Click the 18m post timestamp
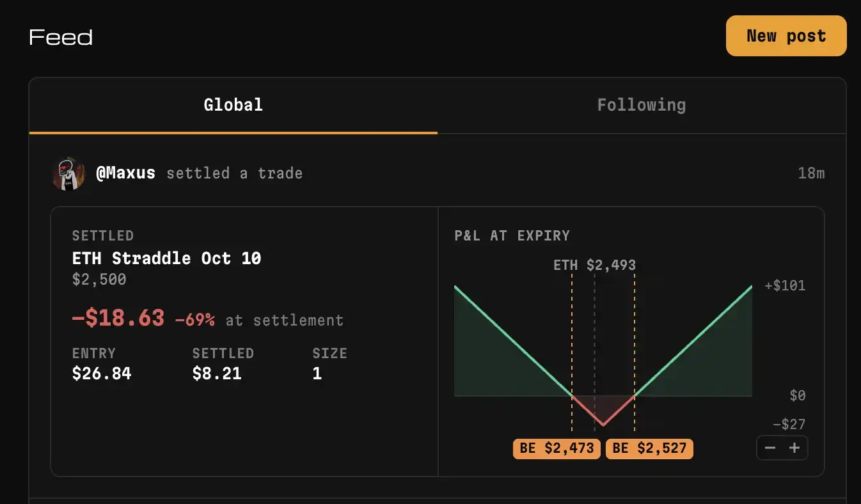This screenshot has width=861, height=504. 811,173
